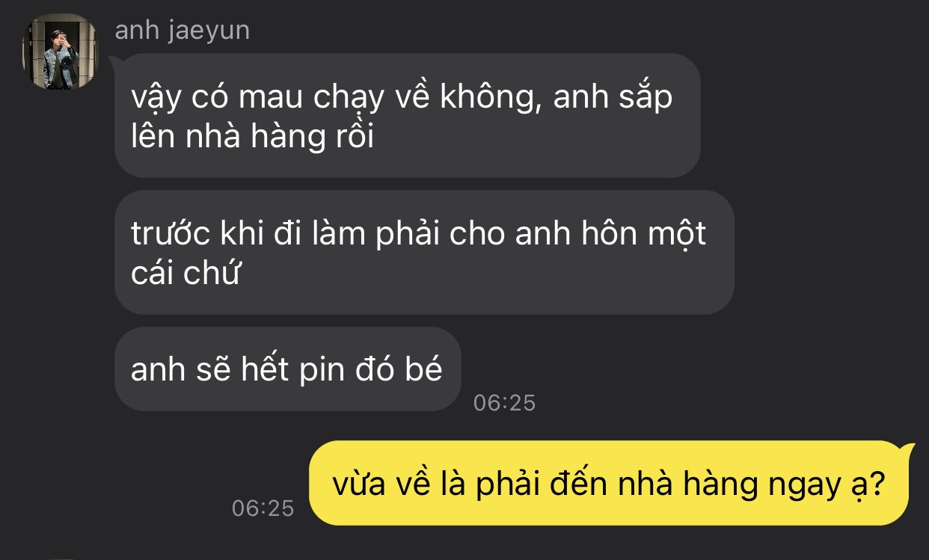Tap the word một in the second bubble
Viewport: 929px width, 560px height.
[x=678, y=235]
